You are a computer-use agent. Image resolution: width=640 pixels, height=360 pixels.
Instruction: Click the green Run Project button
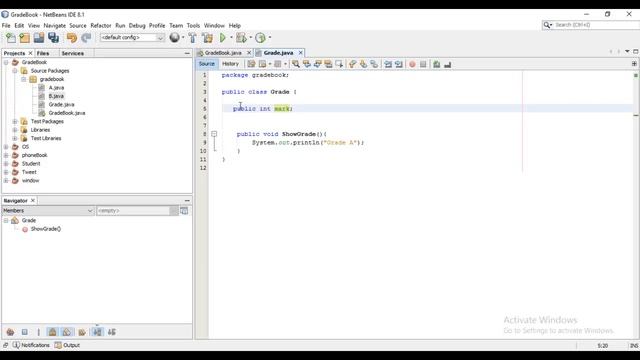pyautogui.click(x=222, y=38)
